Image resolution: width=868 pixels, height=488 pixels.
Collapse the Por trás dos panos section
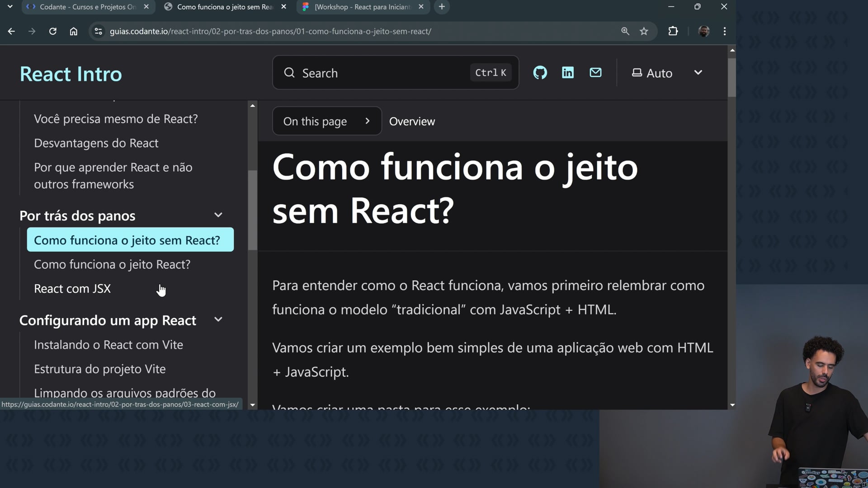[x=218, y=215]
